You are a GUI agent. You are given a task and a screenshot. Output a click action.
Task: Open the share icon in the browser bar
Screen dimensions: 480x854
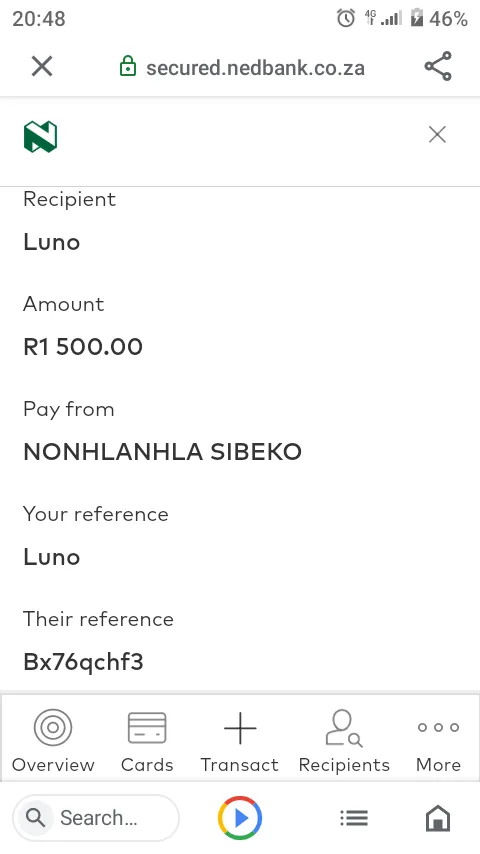(x=438, y=66)
